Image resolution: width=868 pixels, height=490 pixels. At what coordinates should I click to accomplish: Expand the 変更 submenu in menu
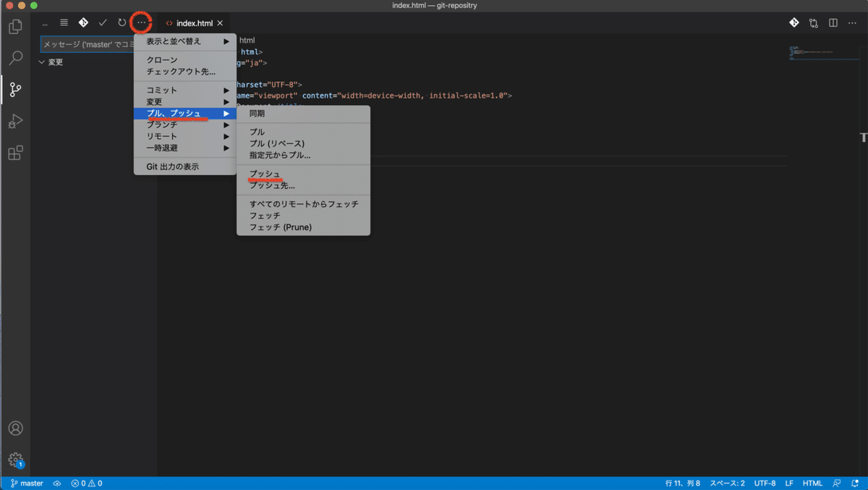tap(185, 102)
